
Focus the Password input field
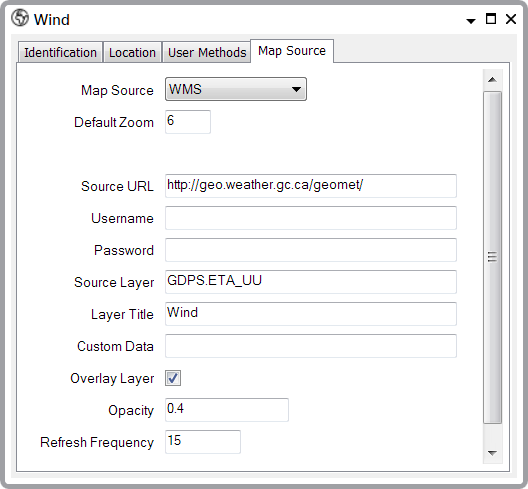[311, 250]
